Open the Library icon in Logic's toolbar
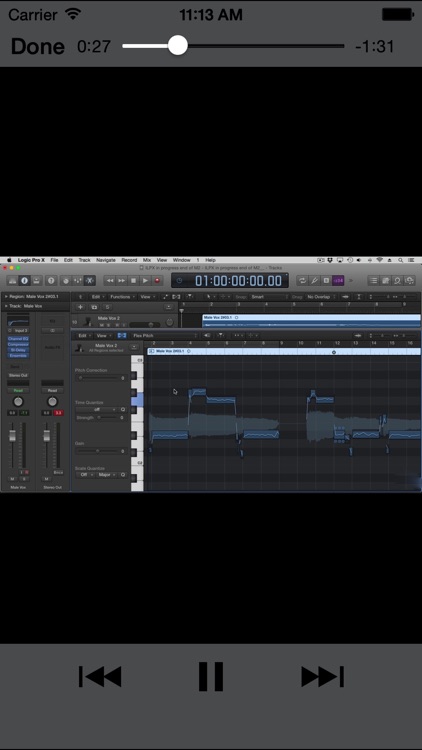The image size is (422, 750). pyautogui.click(x=12, y=281)
